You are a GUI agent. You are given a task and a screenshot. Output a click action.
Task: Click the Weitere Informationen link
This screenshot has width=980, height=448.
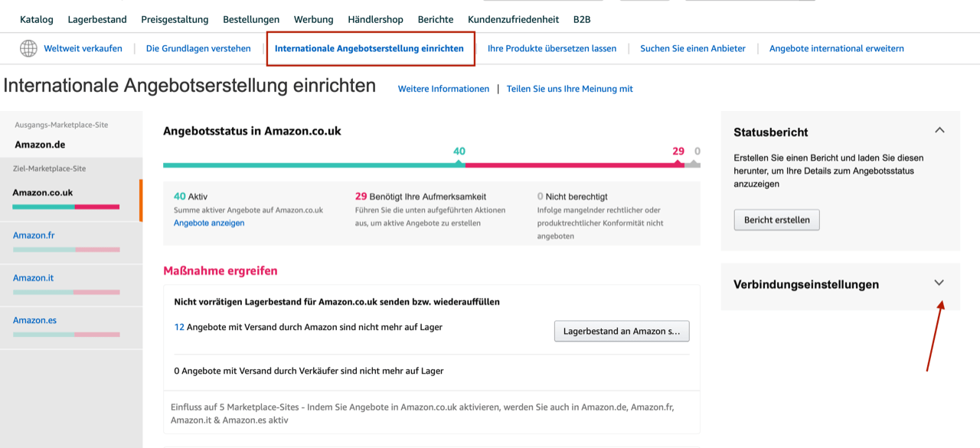(443, 89)
